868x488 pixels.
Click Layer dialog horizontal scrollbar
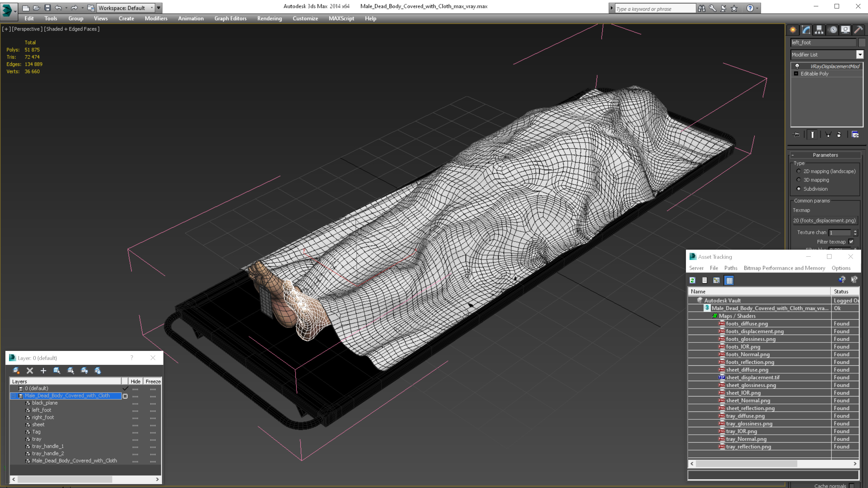85,479
